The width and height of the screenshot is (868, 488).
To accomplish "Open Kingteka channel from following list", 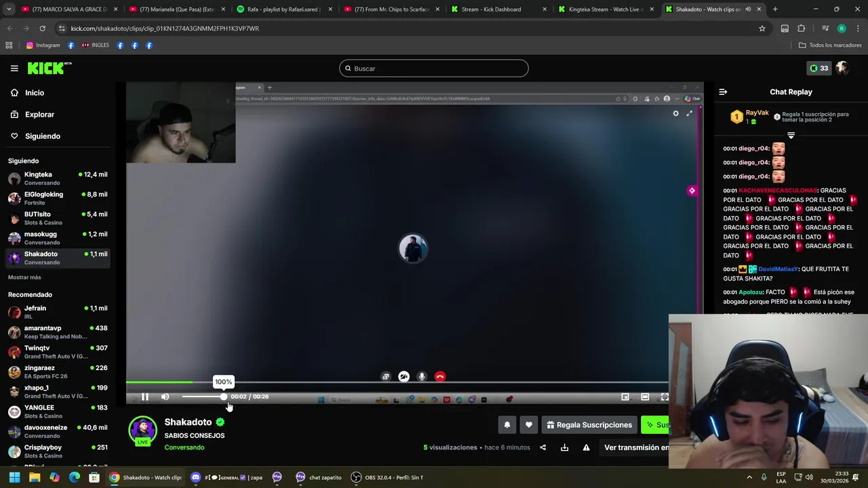I will [57, 178].
